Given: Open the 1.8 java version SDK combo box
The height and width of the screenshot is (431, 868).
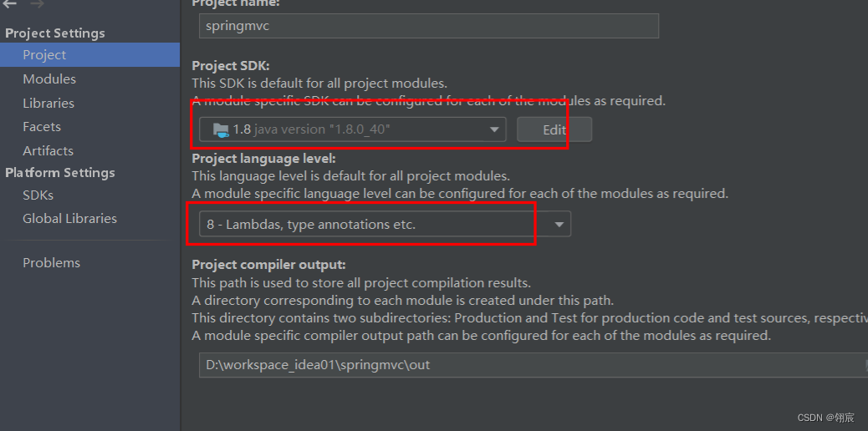Looking at the screenshot, I should pyautogui.click(x=352, y=129).
